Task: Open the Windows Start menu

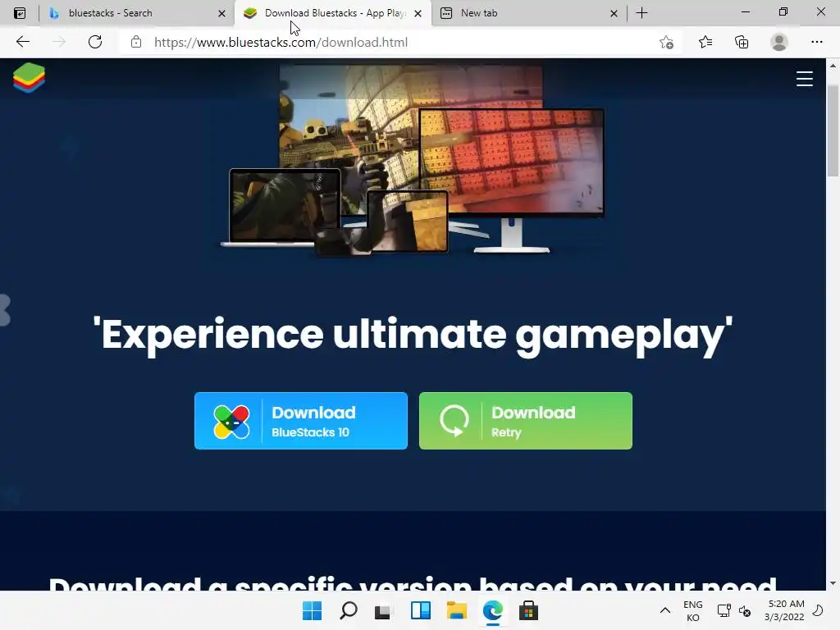Action: (x=312, y=610)
